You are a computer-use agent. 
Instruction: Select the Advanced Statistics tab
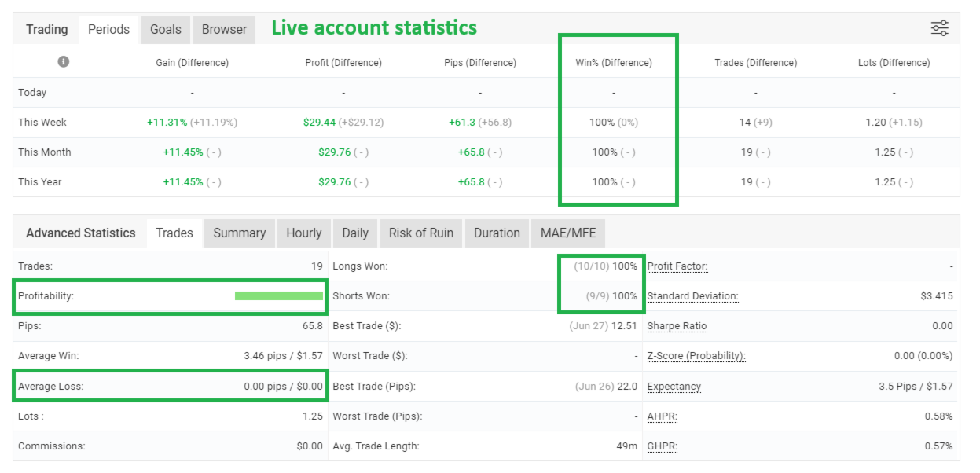tap(81, 233)
